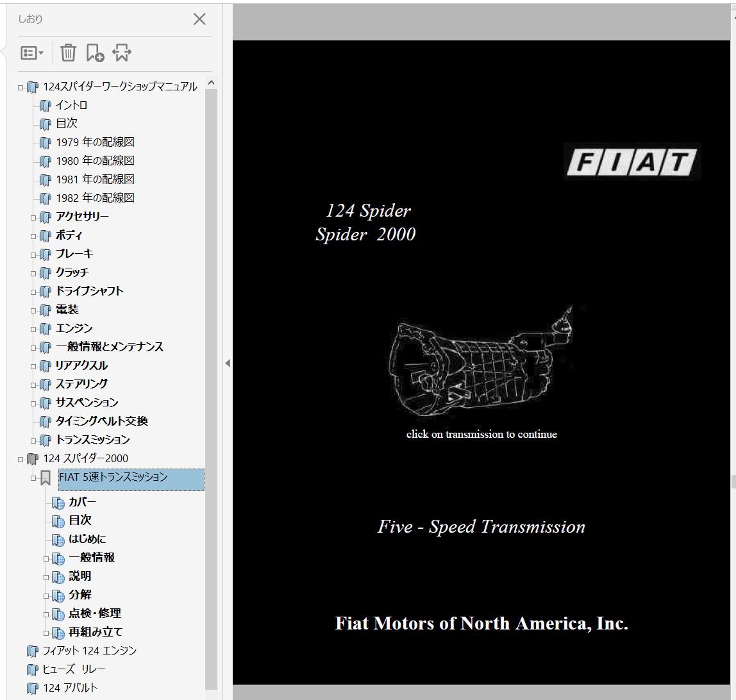Click the bookmark icon beside 1980 年の配線図
This screenshot has width=736, height=700.
(45, 161)
